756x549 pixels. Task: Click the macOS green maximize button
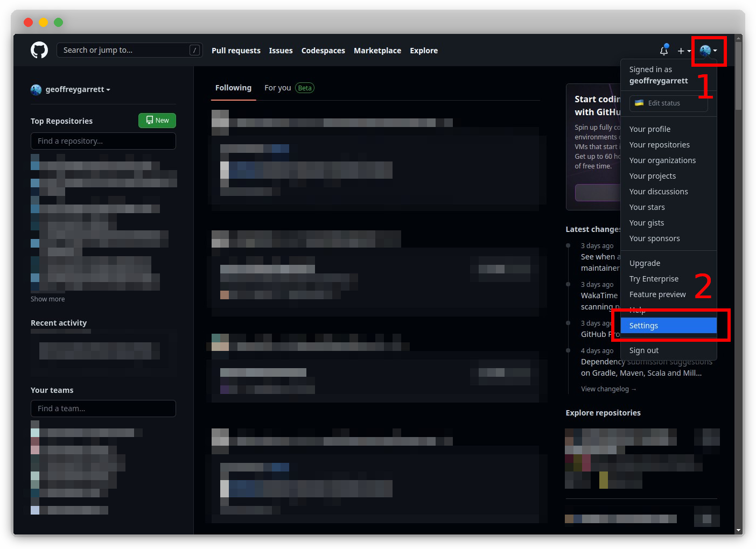coord(59,22)
